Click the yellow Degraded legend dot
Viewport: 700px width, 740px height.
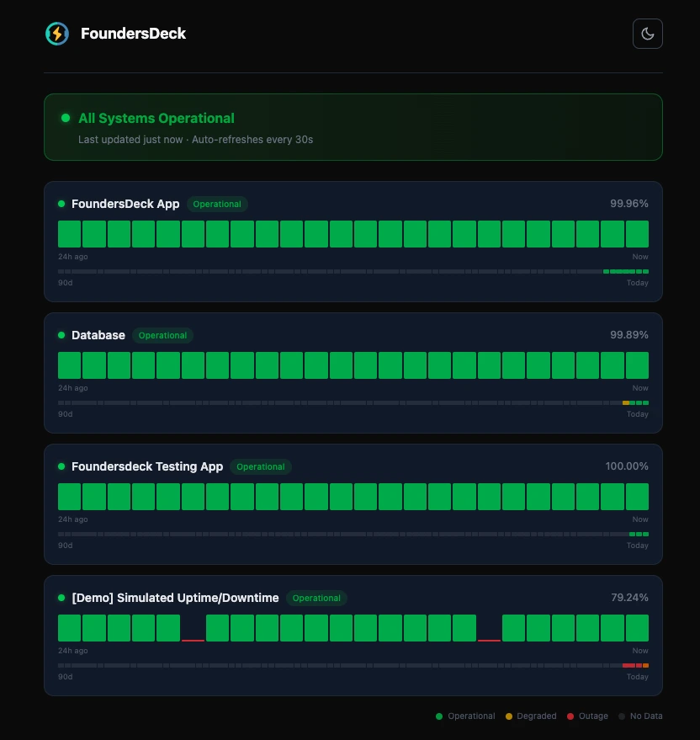(x=509, y=716)
